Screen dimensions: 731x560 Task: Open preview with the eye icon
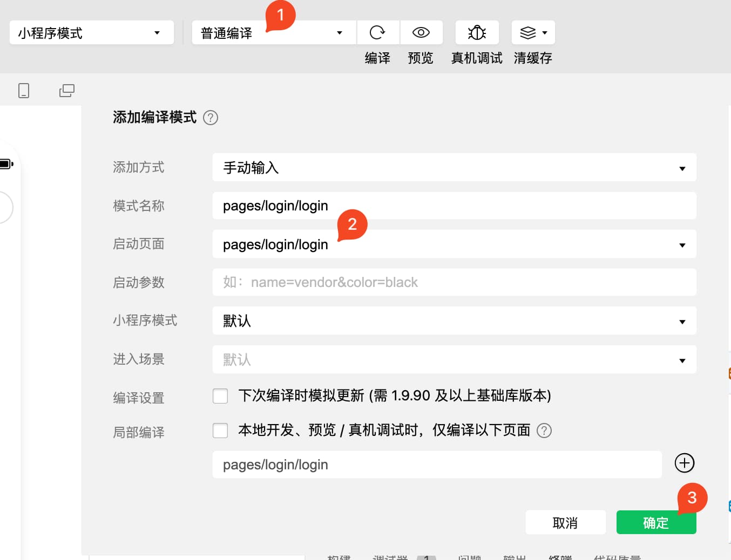[421, 32]
